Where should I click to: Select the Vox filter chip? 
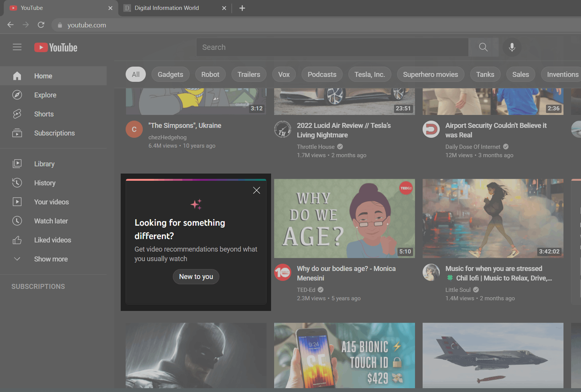coord(284,74)
